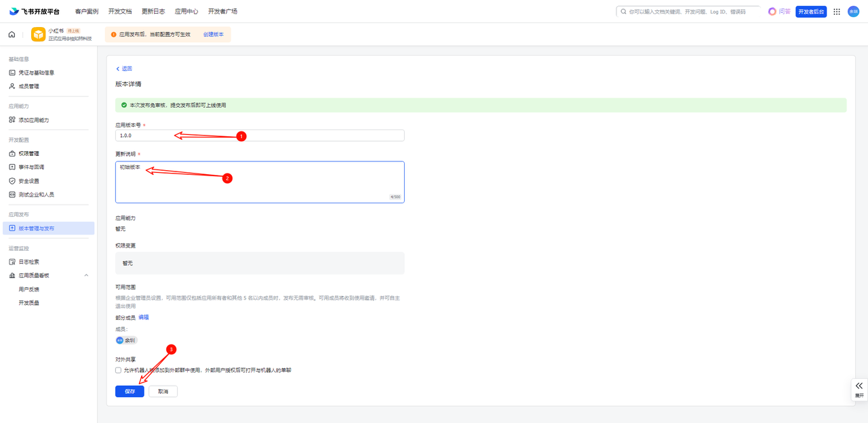Click the 展开 double-chevron panel icon
This screenshot has height=423, width=868.
click(x=859, y=386)
